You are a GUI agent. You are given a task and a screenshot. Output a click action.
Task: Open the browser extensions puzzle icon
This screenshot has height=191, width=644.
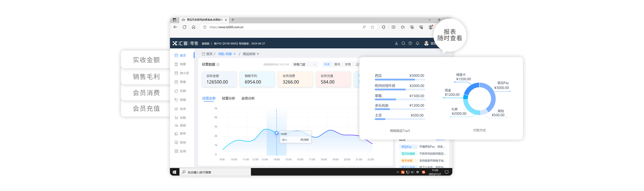384,27
